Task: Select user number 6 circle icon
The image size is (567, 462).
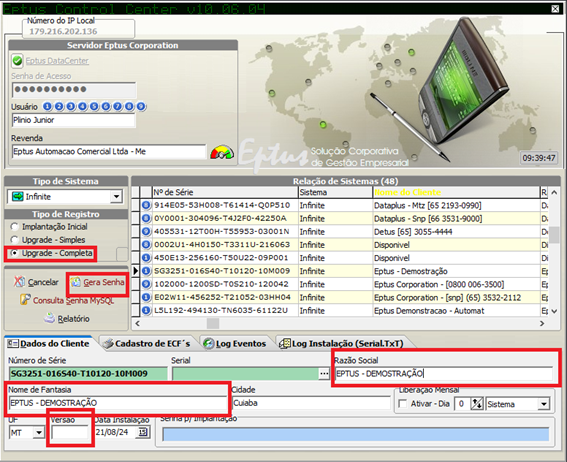Action: click(x=106, y=106)
